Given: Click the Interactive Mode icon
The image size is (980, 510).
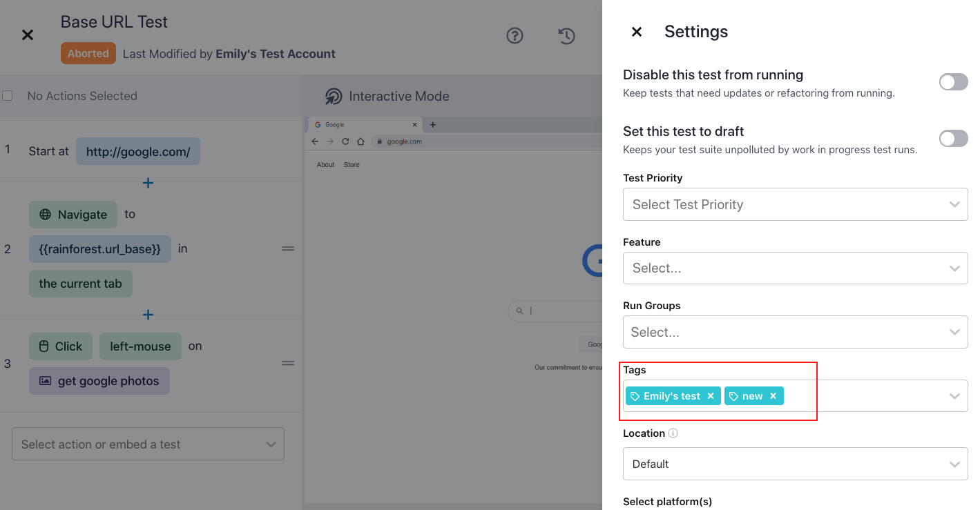Looking at the screenshot, I should (334, 97).
